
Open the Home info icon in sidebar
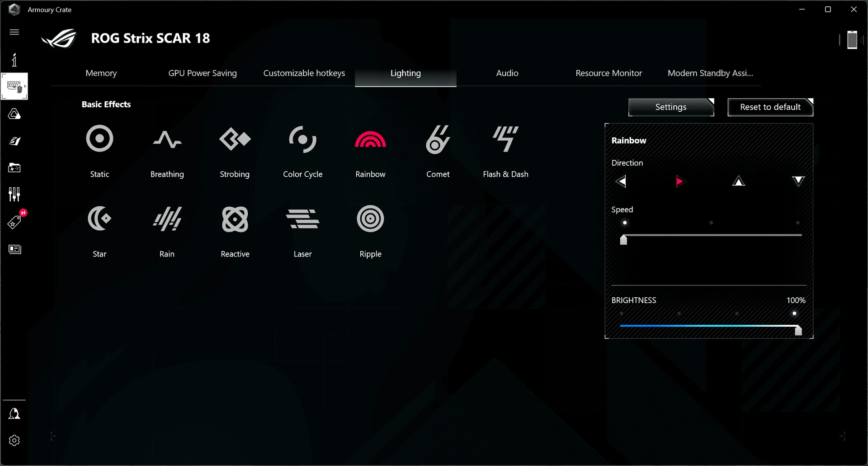(x=14, y=60)
